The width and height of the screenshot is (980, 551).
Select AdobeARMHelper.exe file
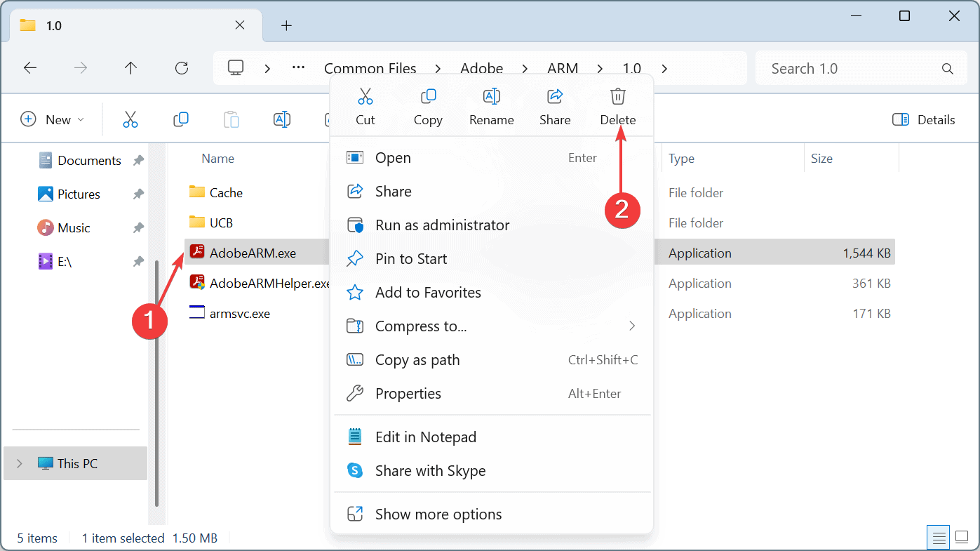pos(269,284)
